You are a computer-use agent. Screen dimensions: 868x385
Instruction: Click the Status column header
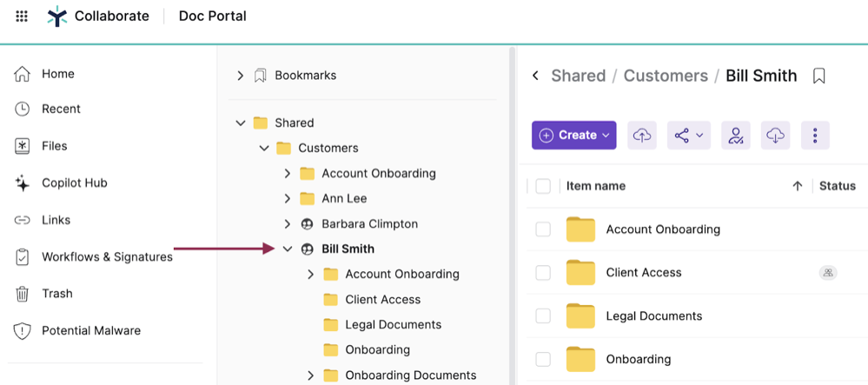pyautogui.click(x=837, y=186)
